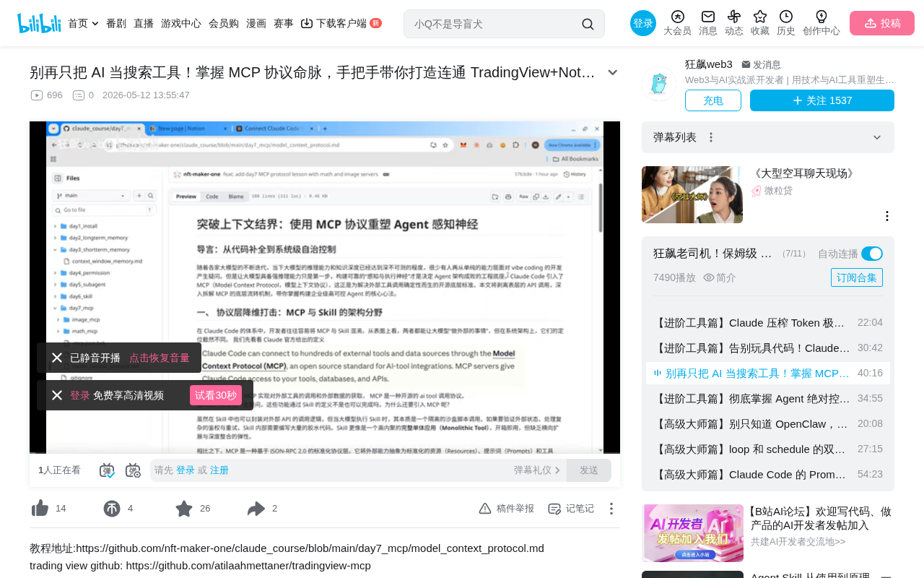Open the 弹幕礼仪 arrow link
This screenshot has width=924, height=578.
[x=537, y=470]
